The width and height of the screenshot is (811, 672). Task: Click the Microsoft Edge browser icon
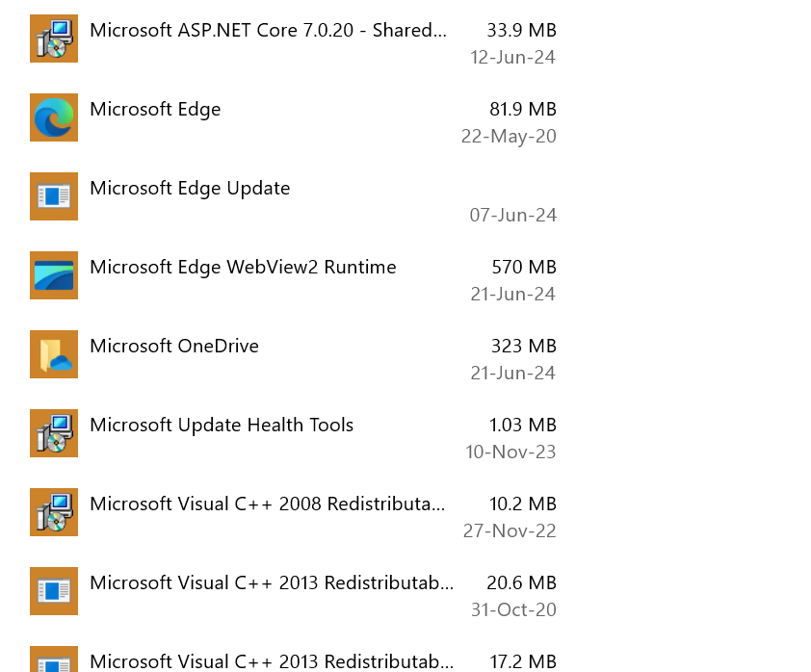pos(54,117)
